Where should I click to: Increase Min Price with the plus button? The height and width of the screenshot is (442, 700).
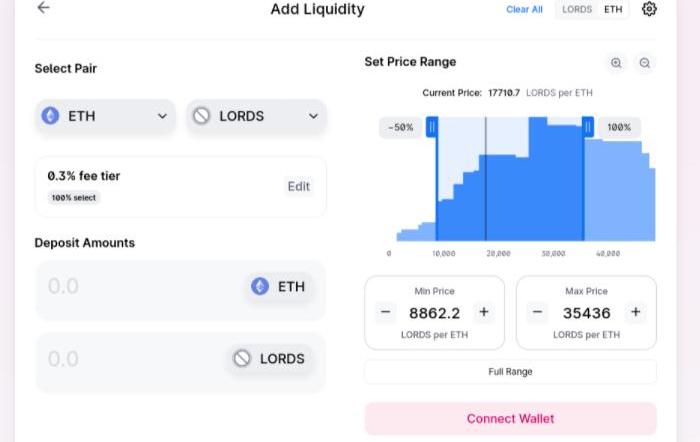coord(484,312)
